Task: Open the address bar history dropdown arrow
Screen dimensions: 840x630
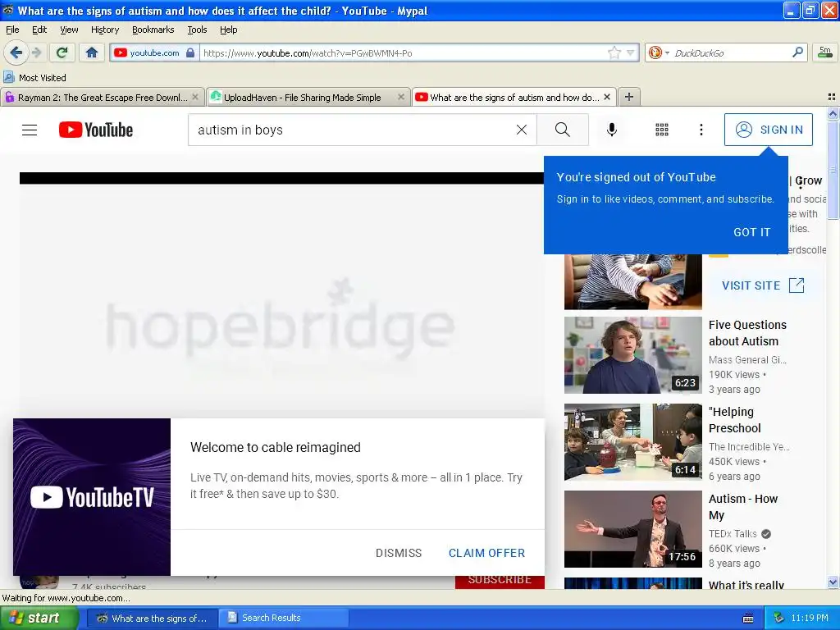Action: pos(631,52)
